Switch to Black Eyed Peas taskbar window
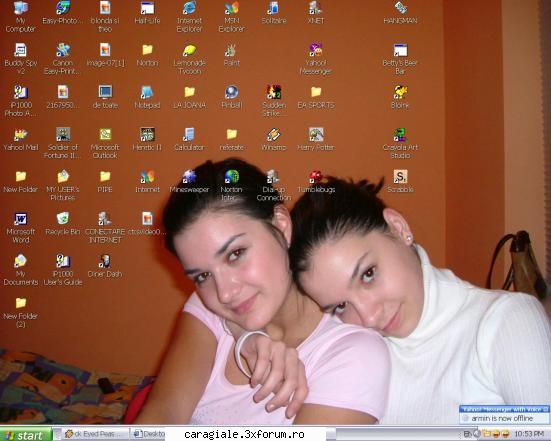The image size is (551, 441). 95,434
